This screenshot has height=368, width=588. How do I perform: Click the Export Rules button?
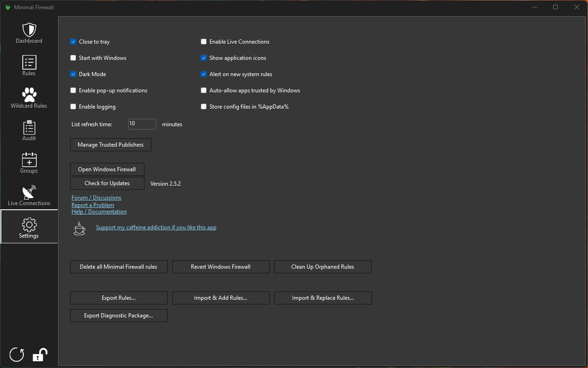click(118, 298)
